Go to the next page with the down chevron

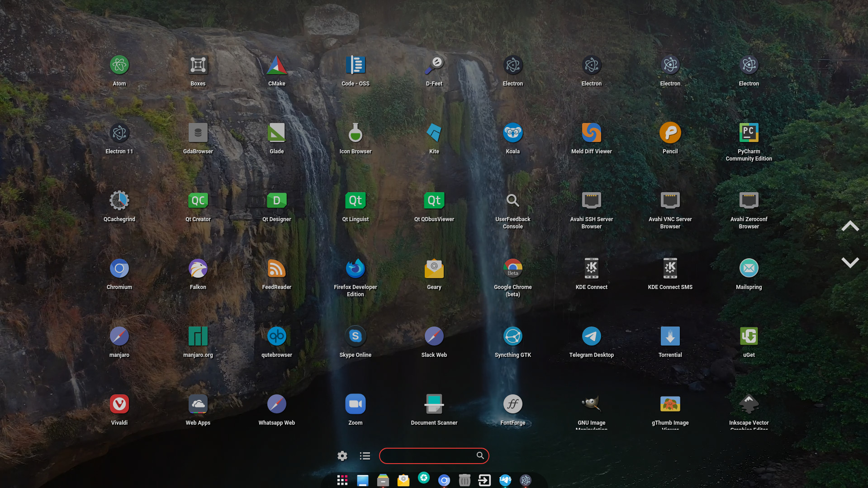pos(850,262)
